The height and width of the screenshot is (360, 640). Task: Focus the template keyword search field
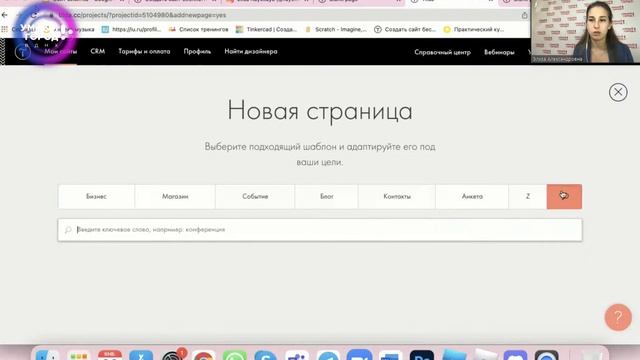point(320,230)
